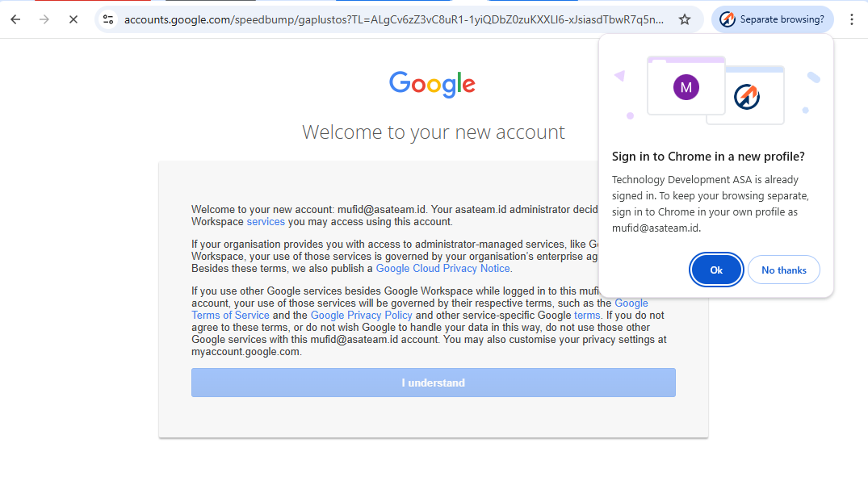This screenshot has width=868, height=477.
Task: Stop loading the page
Action: (73, 19)
